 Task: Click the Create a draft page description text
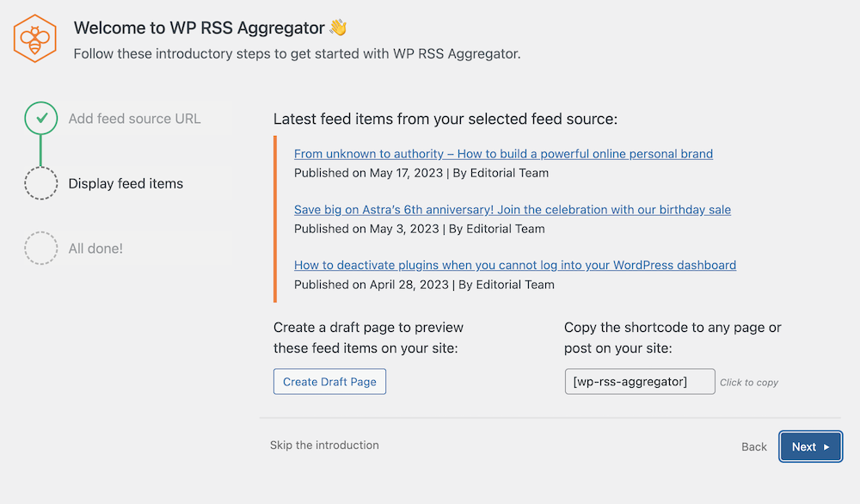pyautogui.click(x=369, y=338)
